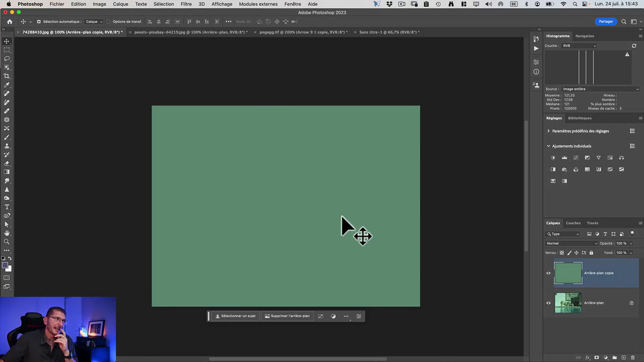644x362 pixels.
Task: Click the Eyedropper tool
Action: click(7, 85)
